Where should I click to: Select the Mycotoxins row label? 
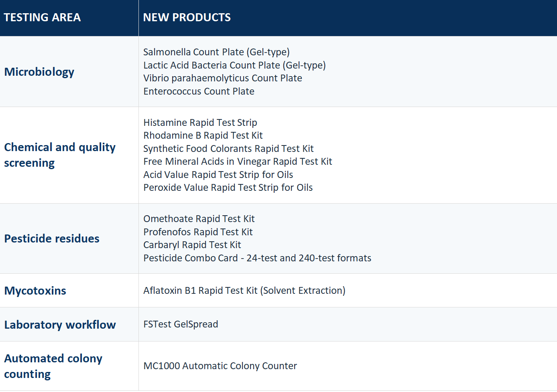point(35,291)
